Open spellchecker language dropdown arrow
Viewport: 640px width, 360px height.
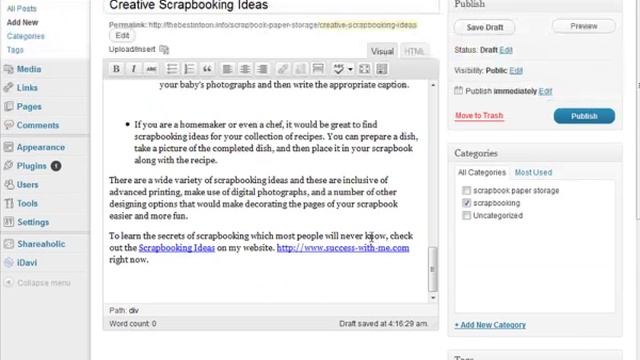click(350, 69)
